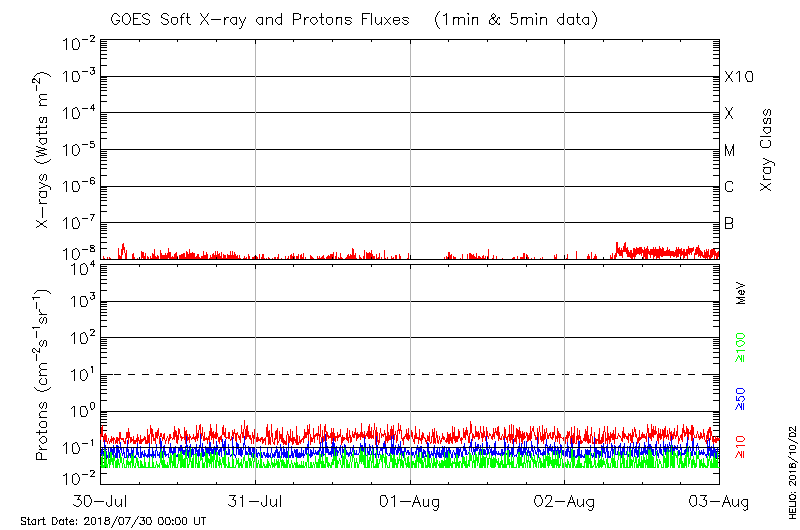This screenshot has width=800, height=530.
Task: Click the red '≥10' MeV legend label
Action: pyautogui.click(x=741, y=446)
